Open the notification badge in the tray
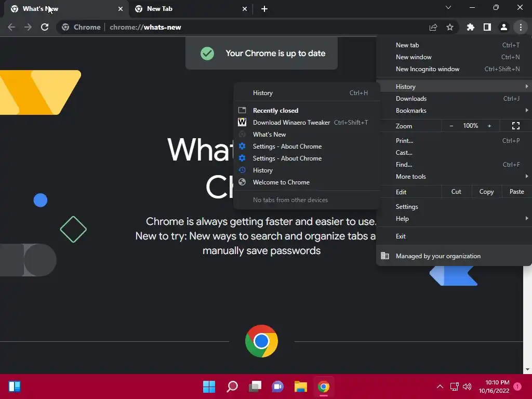The image size is (532, 399). pos(517,387)
